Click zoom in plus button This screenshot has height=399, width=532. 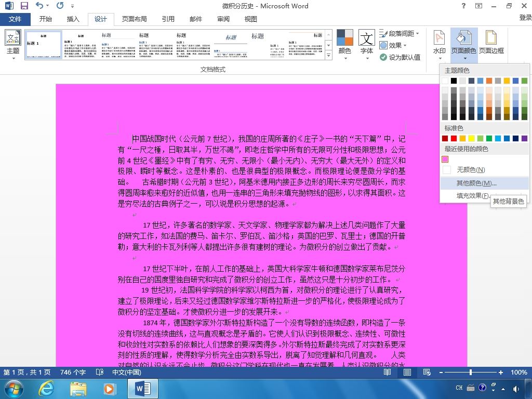500,373
